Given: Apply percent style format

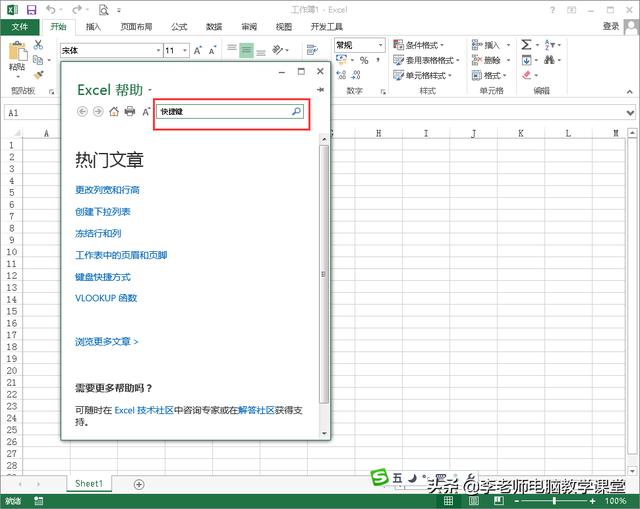Looking at the screenshot, I should click(364, 60).
